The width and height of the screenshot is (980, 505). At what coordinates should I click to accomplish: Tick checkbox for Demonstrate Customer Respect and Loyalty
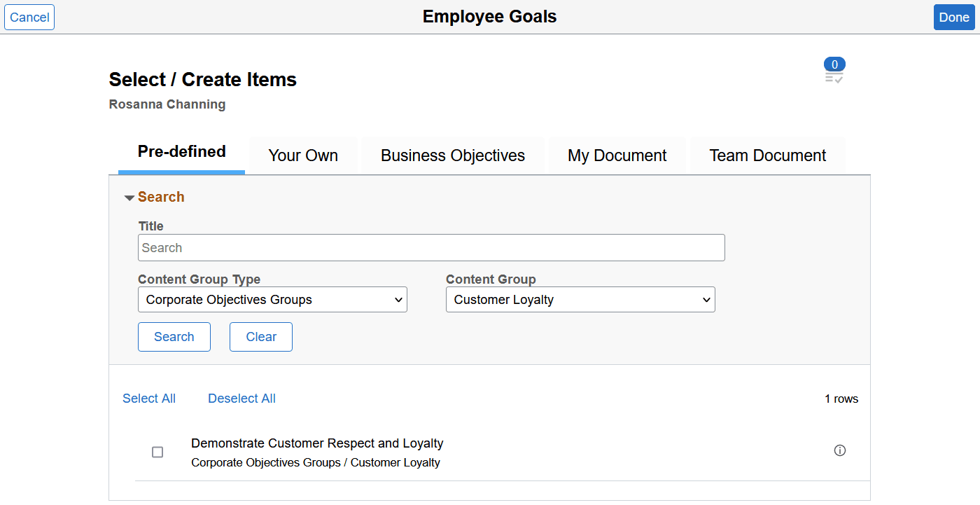click(x=157, y=452)
